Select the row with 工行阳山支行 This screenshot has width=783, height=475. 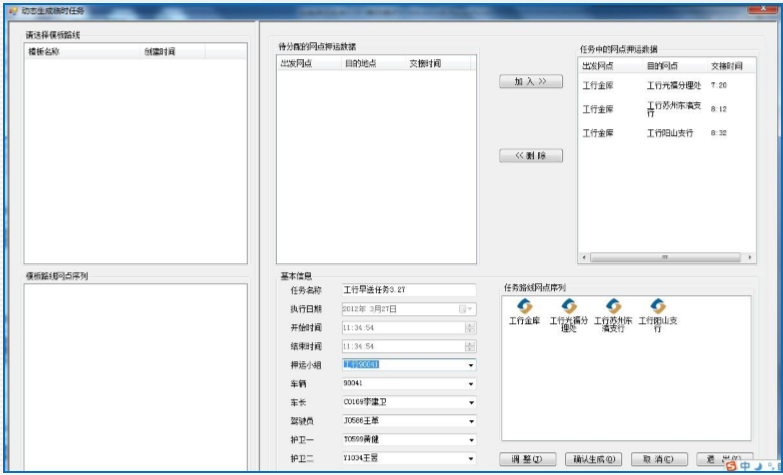tap(667, 133)
